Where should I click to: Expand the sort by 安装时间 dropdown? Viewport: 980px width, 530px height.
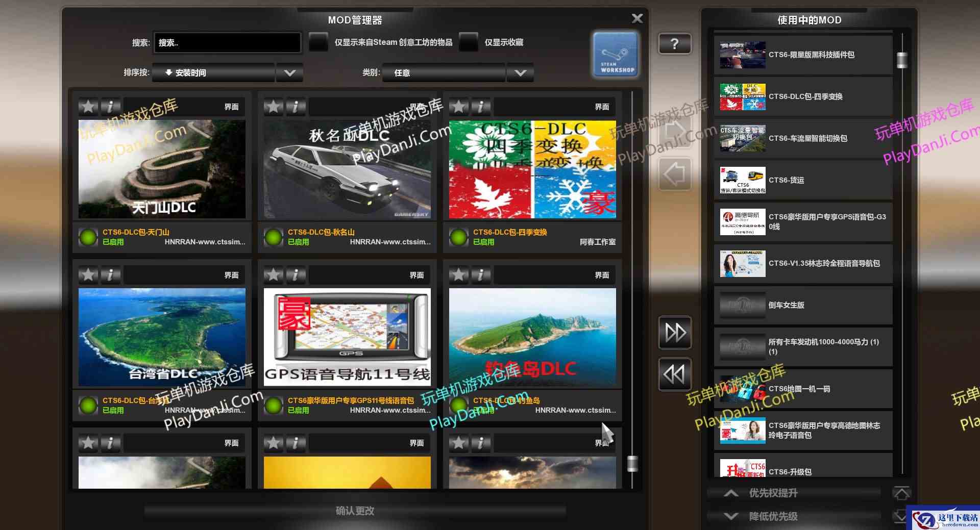pos(289,73)
